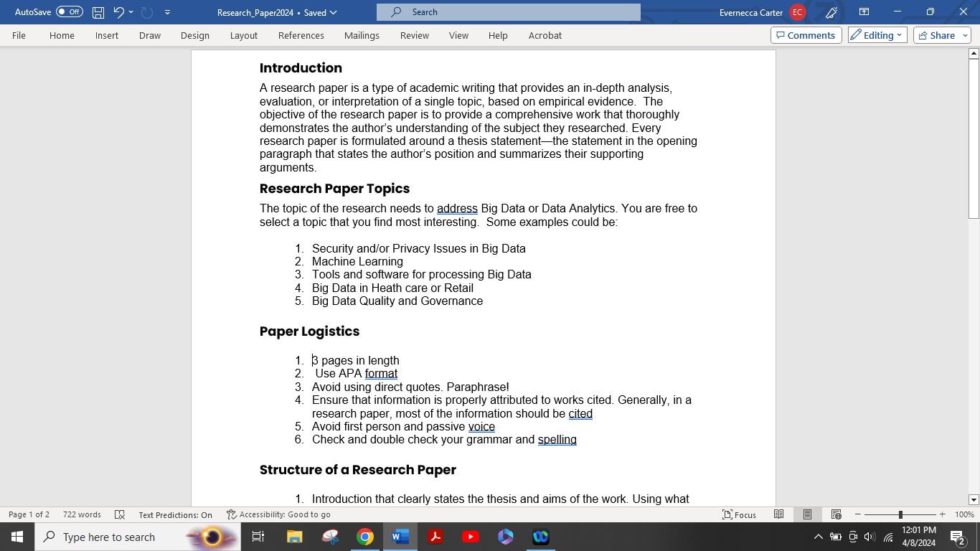Viewport: 980px width, 551px height.
Task: Launch Google Chrome from the taskbar
Action: point(365,537)
